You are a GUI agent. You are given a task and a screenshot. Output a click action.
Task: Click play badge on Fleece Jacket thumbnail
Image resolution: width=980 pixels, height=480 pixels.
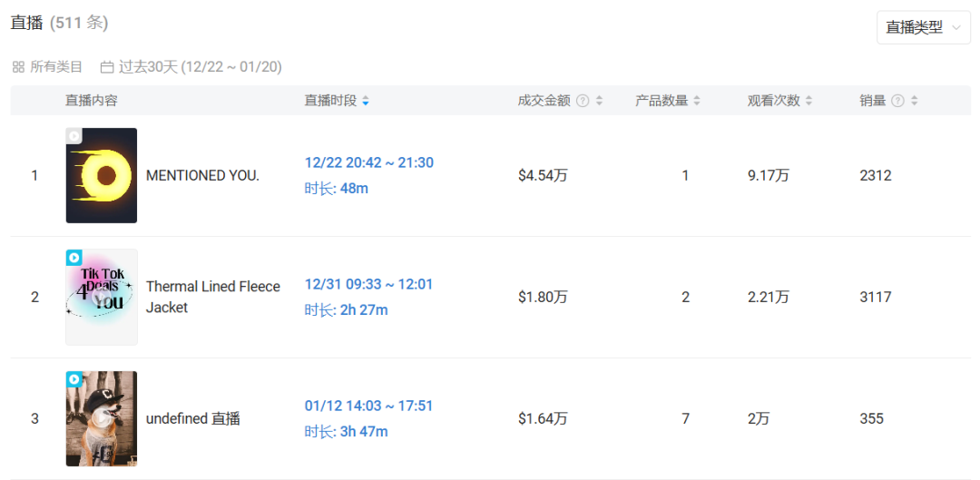[x=74, y=258]
